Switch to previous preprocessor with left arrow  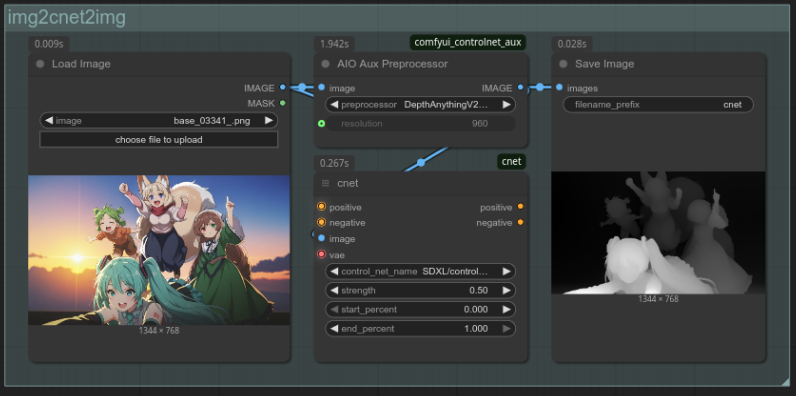point(334,105)
